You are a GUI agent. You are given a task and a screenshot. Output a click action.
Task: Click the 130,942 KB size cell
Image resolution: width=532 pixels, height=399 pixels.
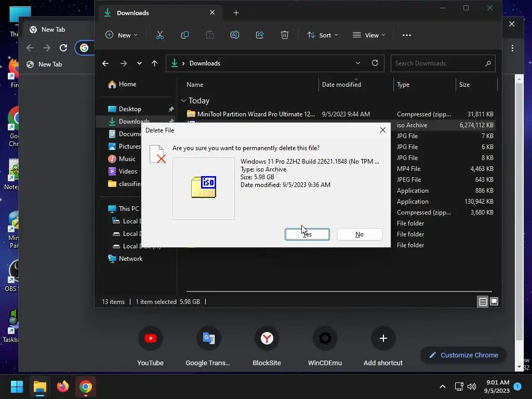(478, 202)
